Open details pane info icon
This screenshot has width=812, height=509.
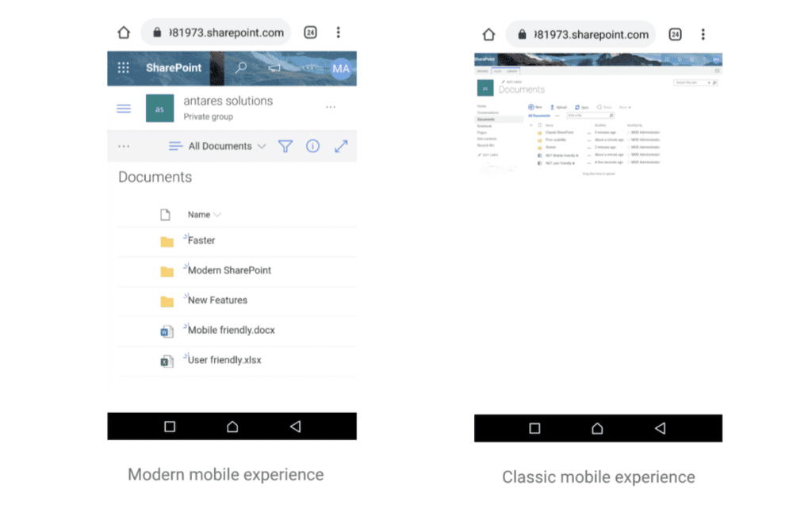coord(312,146)
